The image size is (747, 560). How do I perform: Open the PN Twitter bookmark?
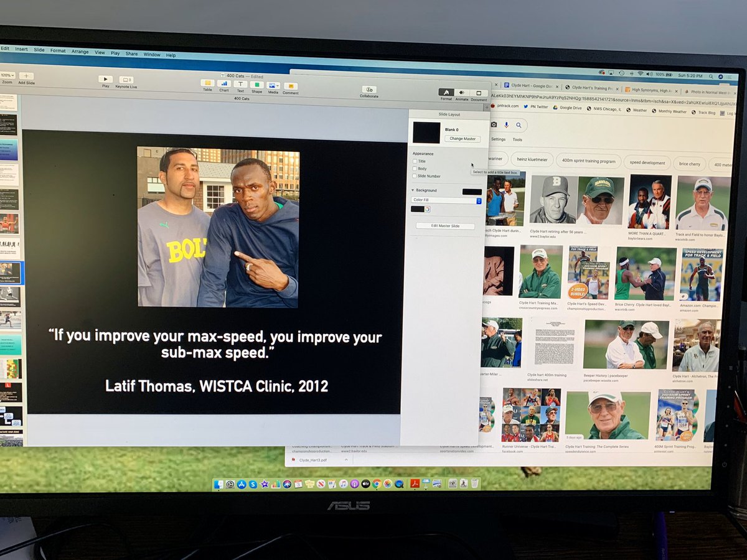536,107
